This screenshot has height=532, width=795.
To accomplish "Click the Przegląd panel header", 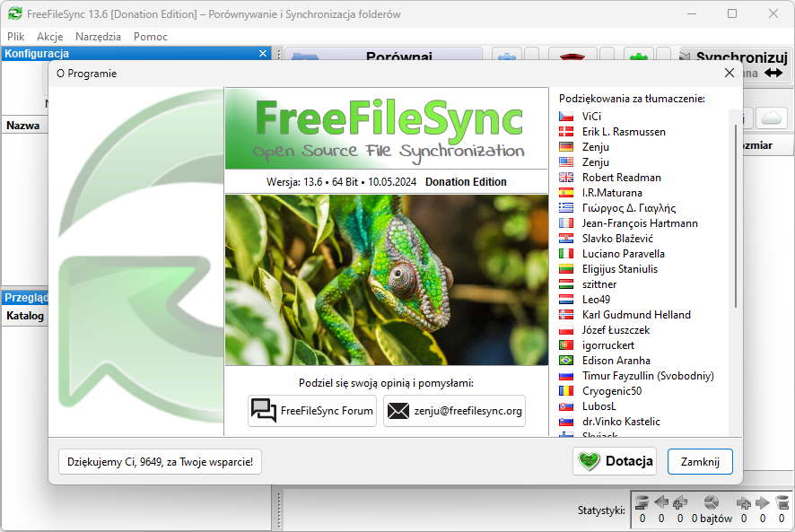I will (x=25, y=298).
